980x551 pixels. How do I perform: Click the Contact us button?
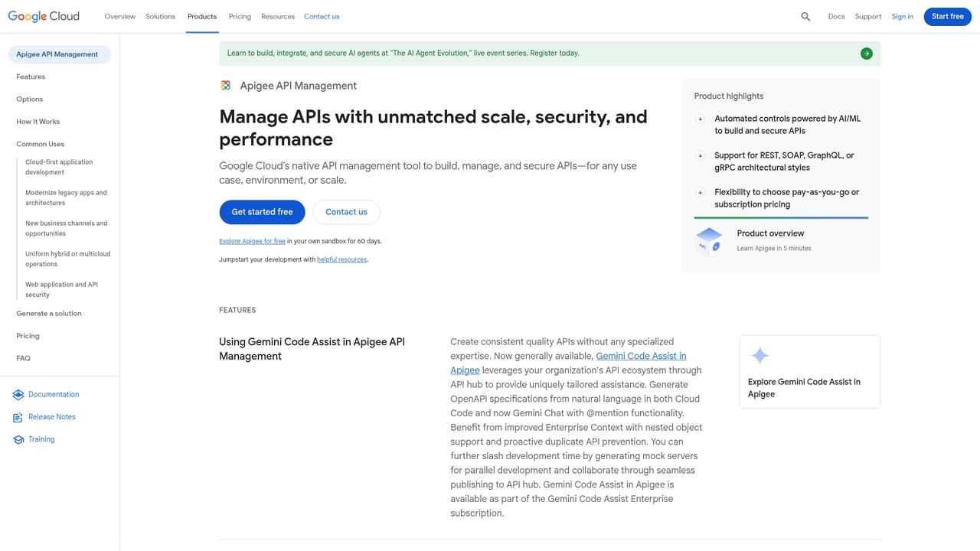[346, 212]
